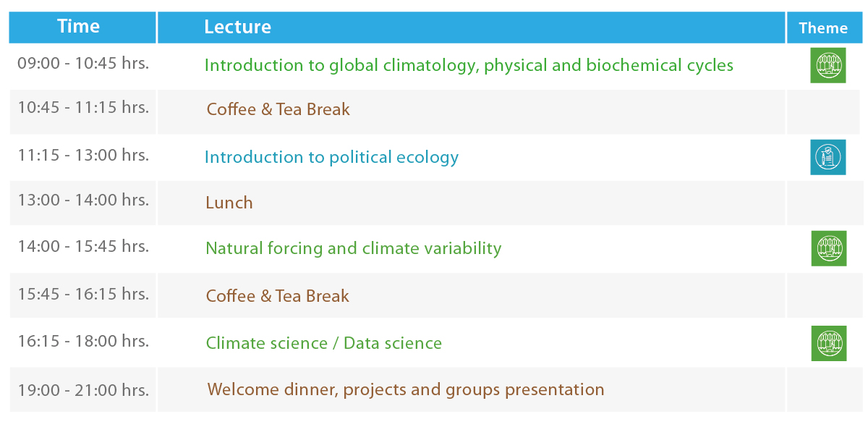Open the Introduction to global climatology lecture
Screen dimensions: 868x427
tap(469, 66)
